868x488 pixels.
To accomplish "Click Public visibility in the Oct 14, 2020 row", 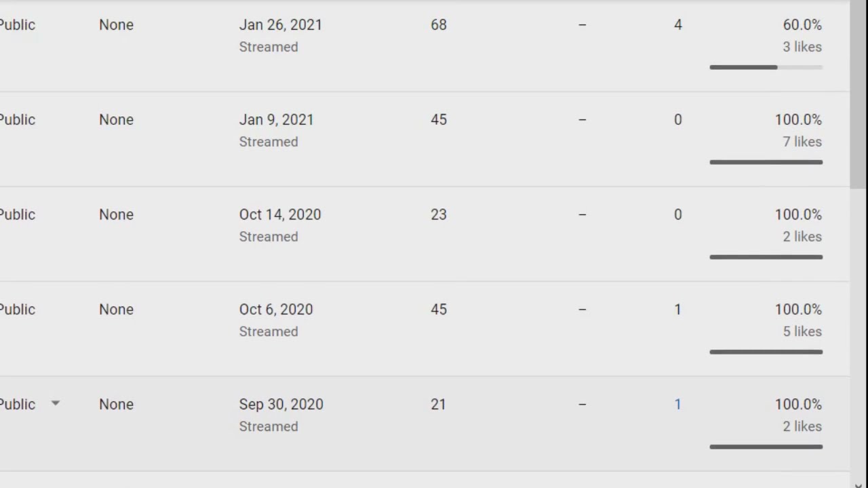I will click(x=17, y=215).
